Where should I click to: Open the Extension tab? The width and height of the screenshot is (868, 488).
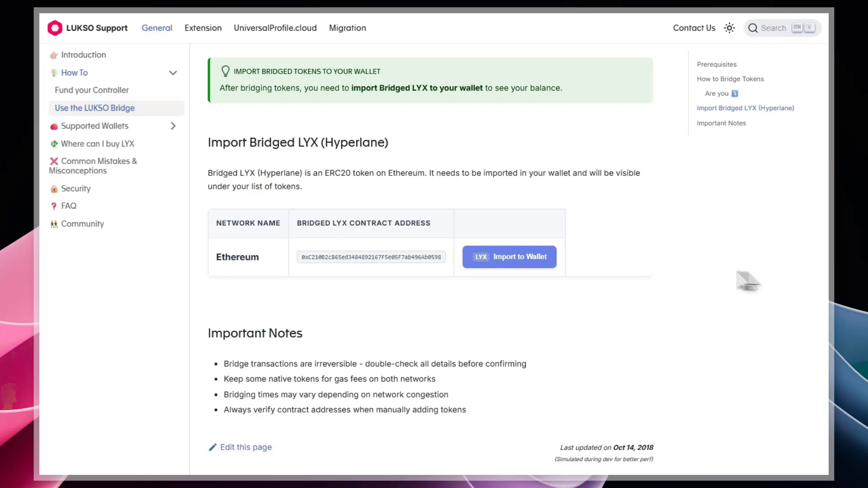tap(203, 28)
